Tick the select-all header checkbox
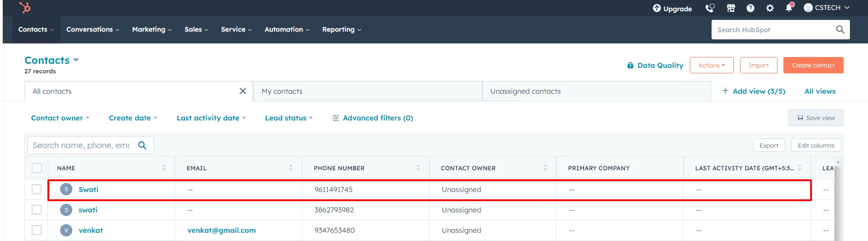The image size is (868, 241). 37,168
